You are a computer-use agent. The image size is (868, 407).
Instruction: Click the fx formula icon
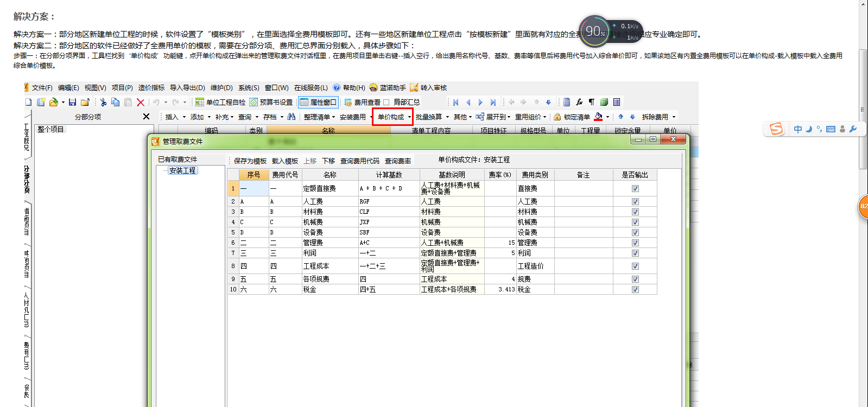click(x=579, y=102)
